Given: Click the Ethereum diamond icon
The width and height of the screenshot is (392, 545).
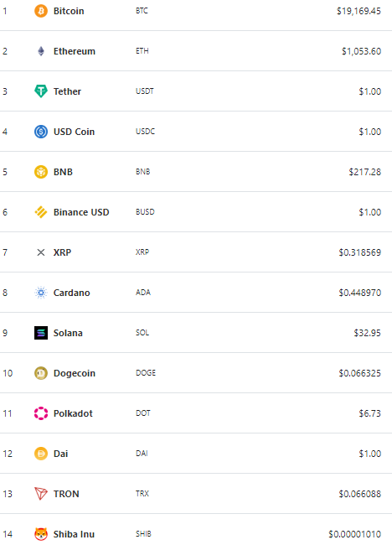Looking at the screenshot, I should coord(40,51).
